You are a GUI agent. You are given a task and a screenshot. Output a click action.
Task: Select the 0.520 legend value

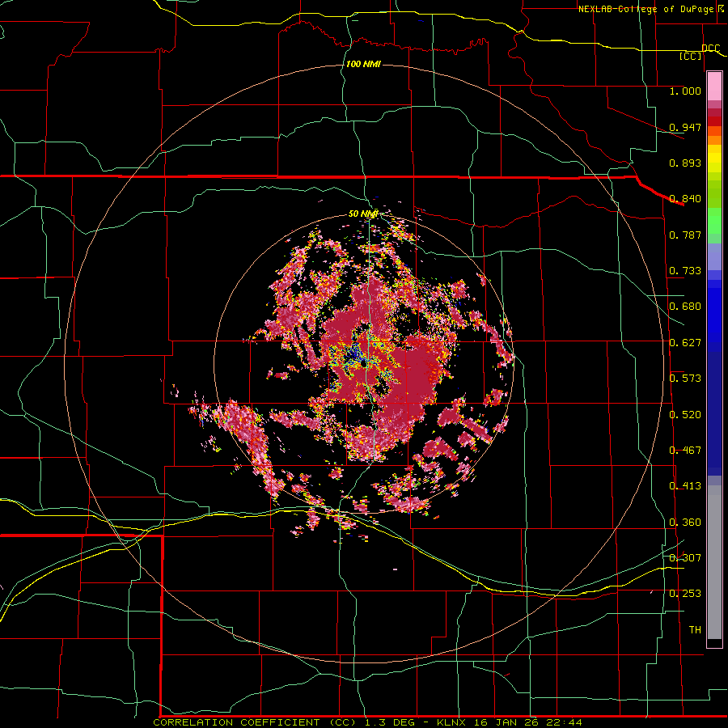pyautogui.click(x=685, y=415)
